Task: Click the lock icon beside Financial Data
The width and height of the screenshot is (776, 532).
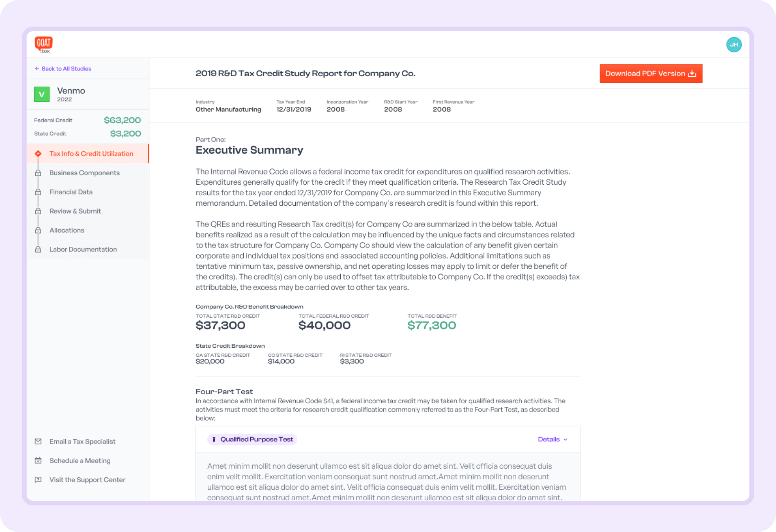Action: click(x=38, y=192)
